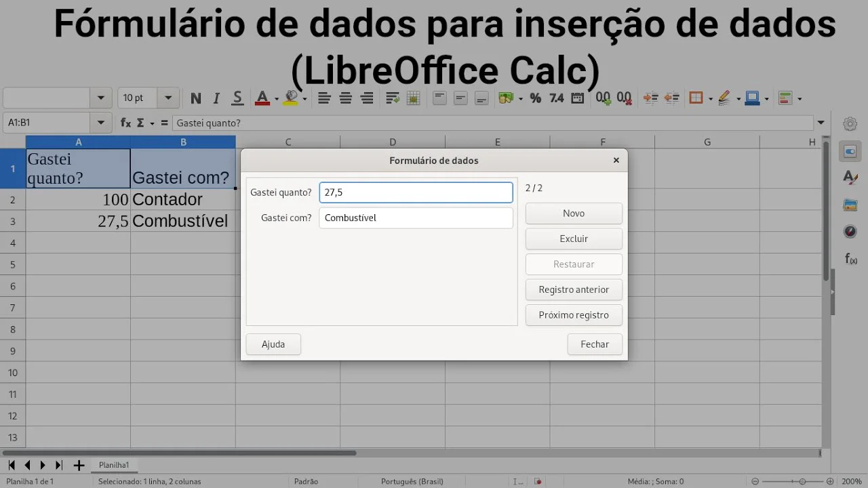Screen dimensions: 868x488
Task: Open the sidebar Gallery panel
Action: pyautogui.click(x=850, y=205)
